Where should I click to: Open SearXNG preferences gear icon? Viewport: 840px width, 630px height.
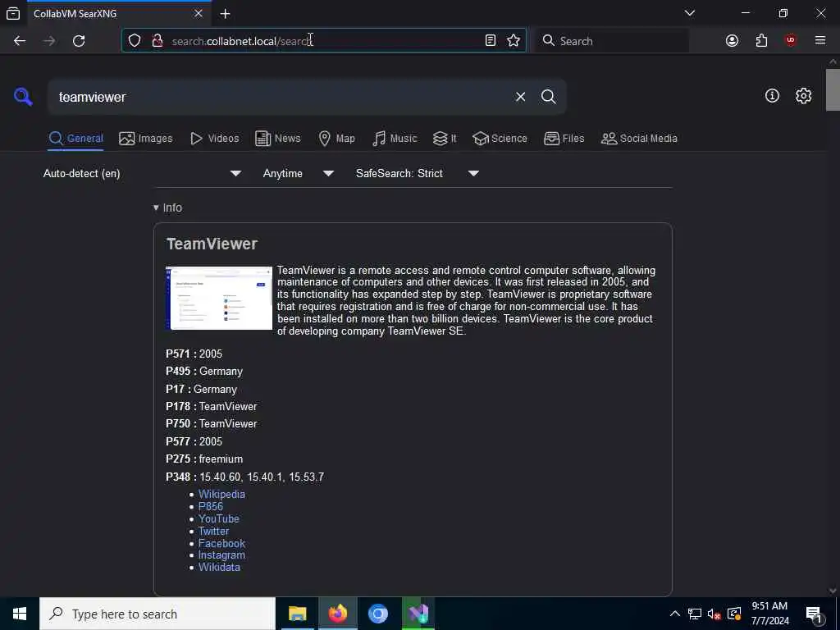coord(803,96)
